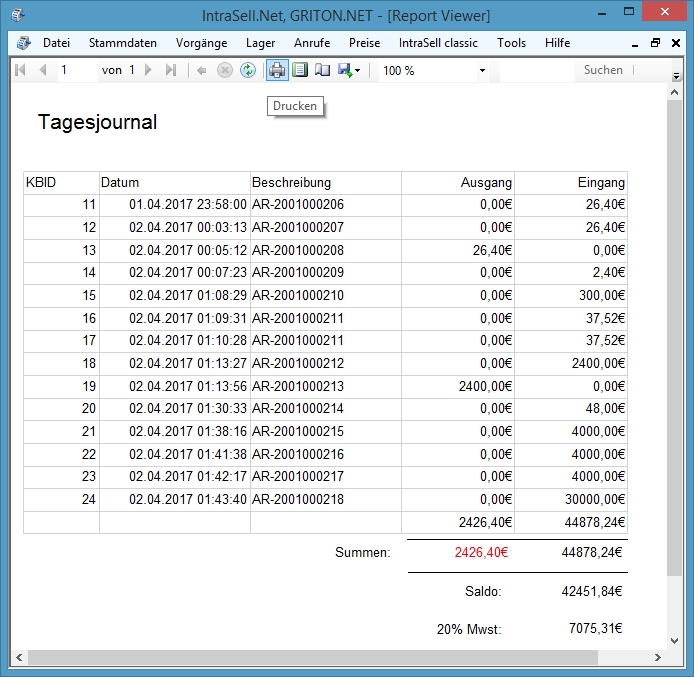
Task: Click the title bar application icon
Action: 18,15
